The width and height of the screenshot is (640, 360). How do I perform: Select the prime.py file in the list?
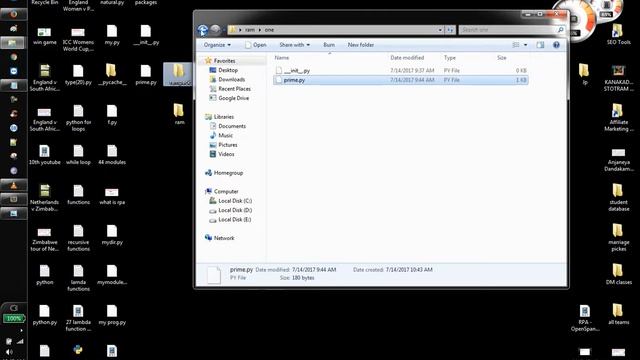coord(400,80)
